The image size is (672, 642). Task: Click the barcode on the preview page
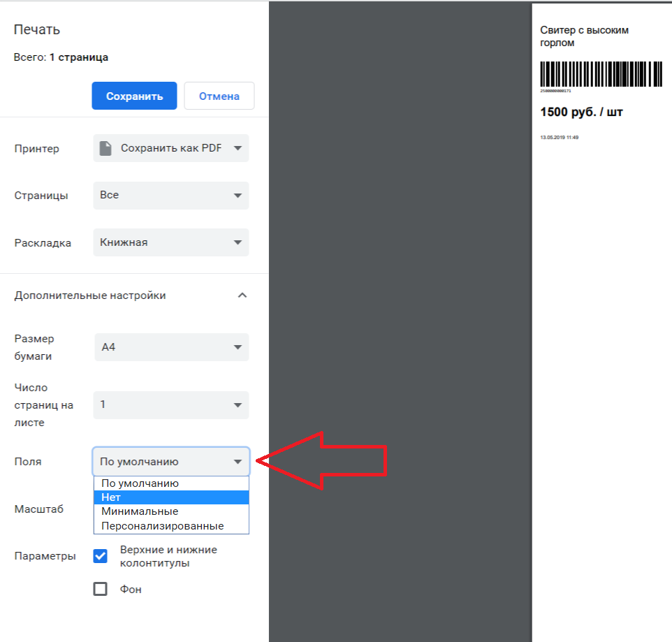coord(601,74)
